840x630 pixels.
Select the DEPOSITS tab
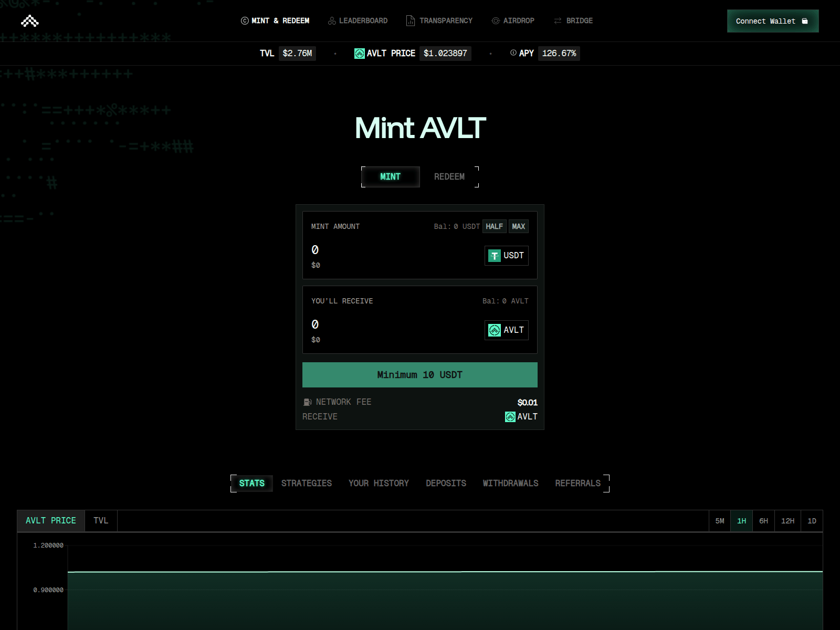pos(446,484)
